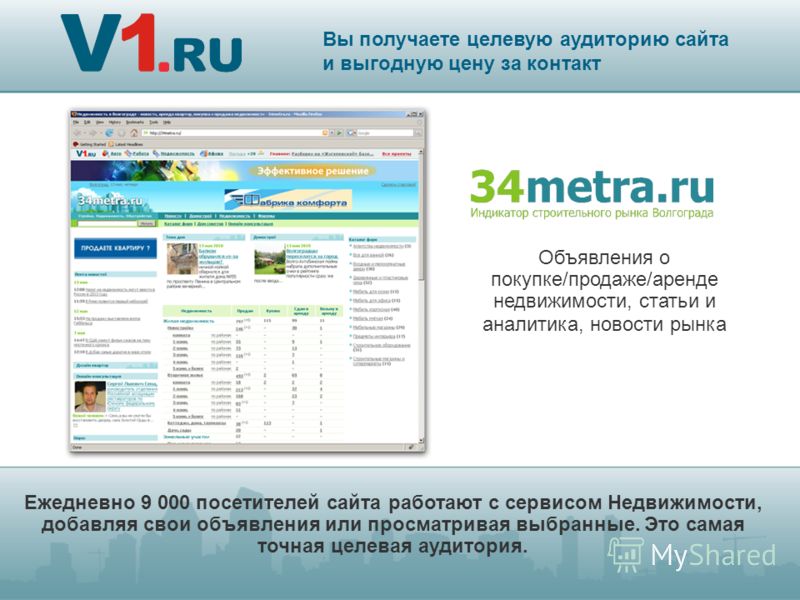Click the Куплю column header in the table
The width and height of the screenshot is (800, 600).
[273, 311]
